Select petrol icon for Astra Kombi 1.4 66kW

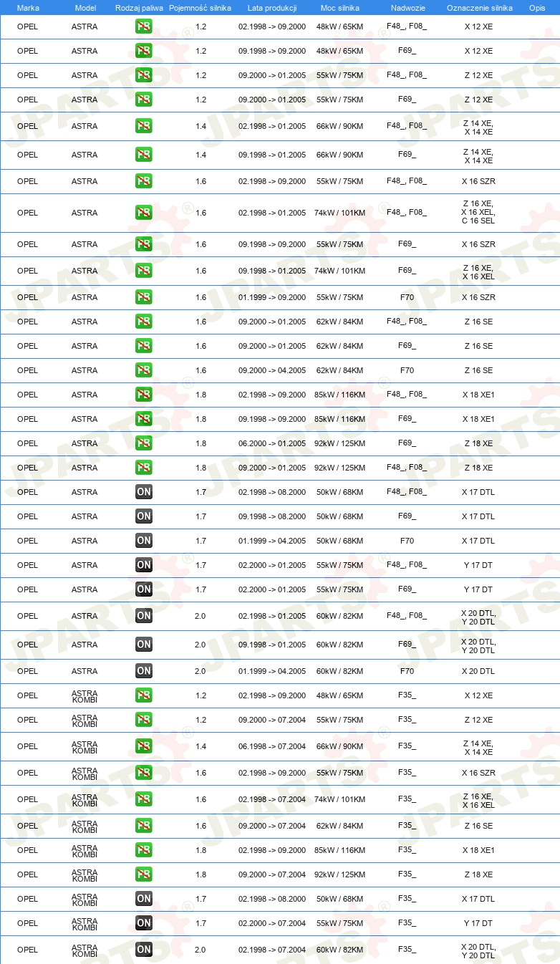(x=143, y=746)
